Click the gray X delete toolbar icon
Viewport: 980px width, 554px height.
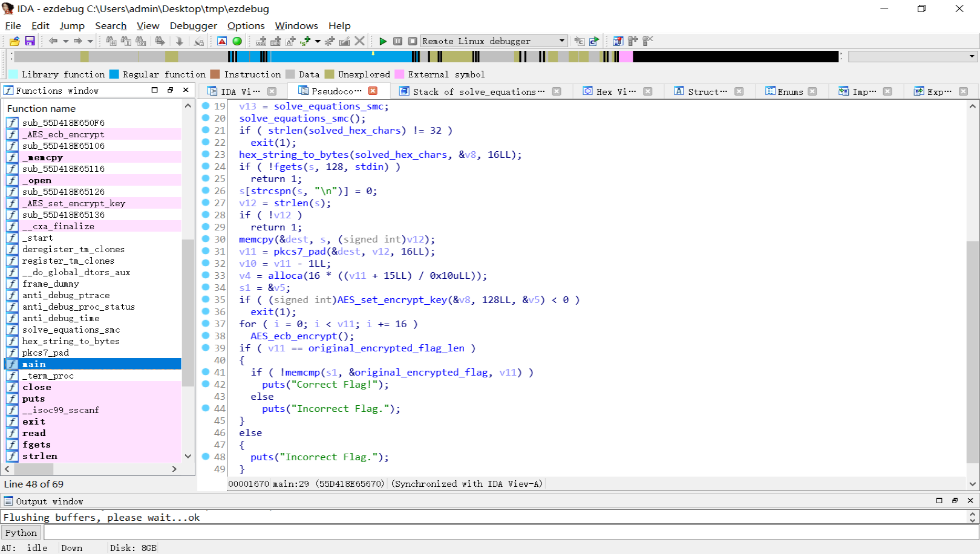coord(359,41)
